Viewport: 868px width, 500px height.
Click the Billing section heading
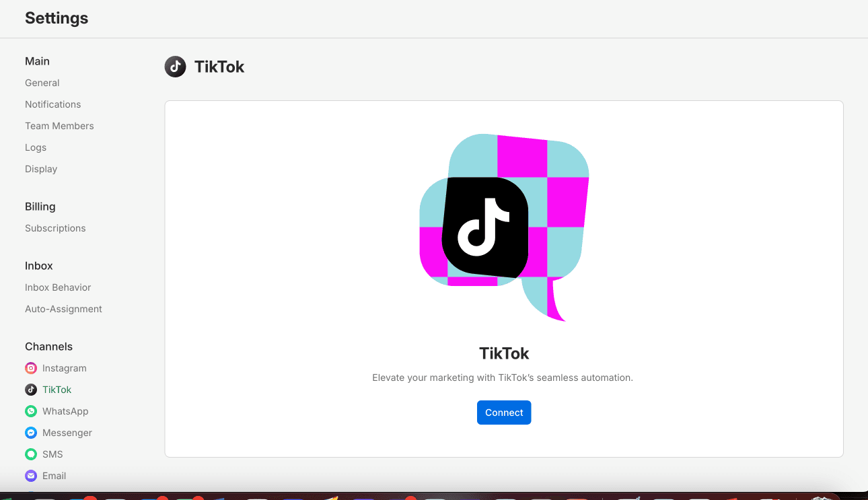coord(40,207)
